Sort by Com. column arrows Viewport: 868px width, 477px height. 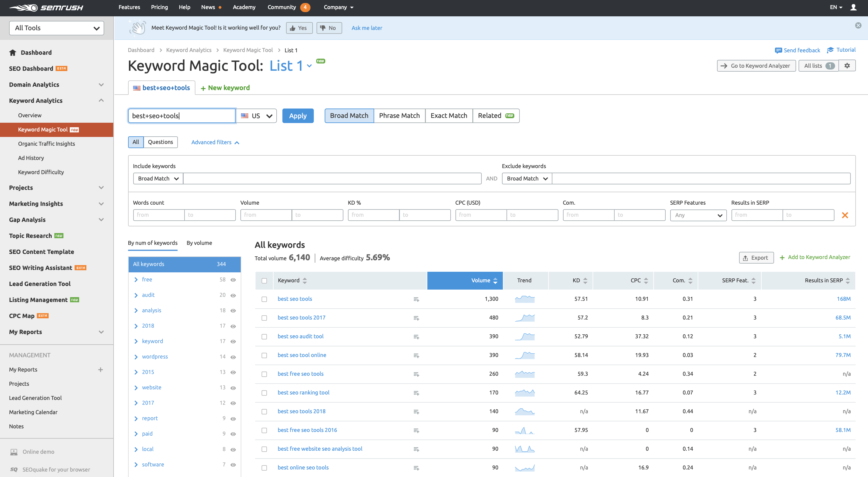point(690,281)
